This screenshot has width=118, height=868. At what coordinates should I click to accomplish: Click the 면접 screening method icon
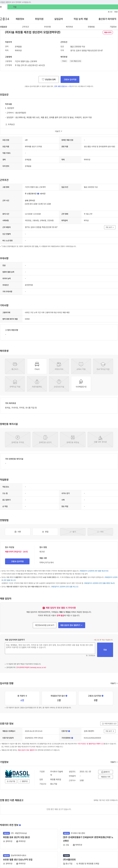[x=45, y=532]
